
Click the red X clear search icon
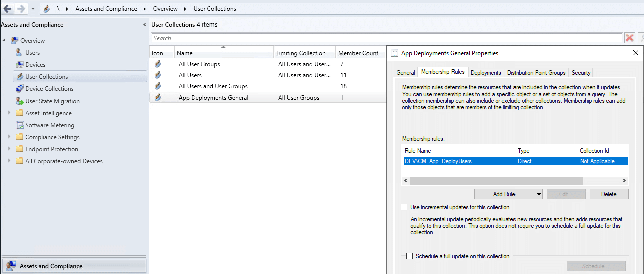coord(629,38)
